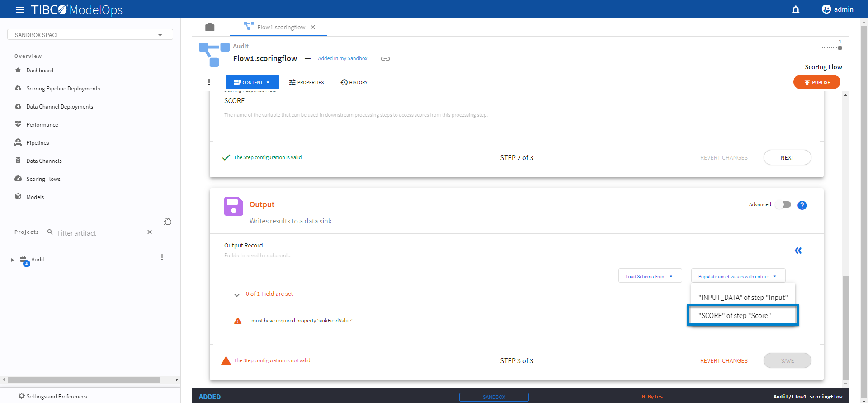Choose "SCORE" of step "Score" entry

click(x=743, y=315)
